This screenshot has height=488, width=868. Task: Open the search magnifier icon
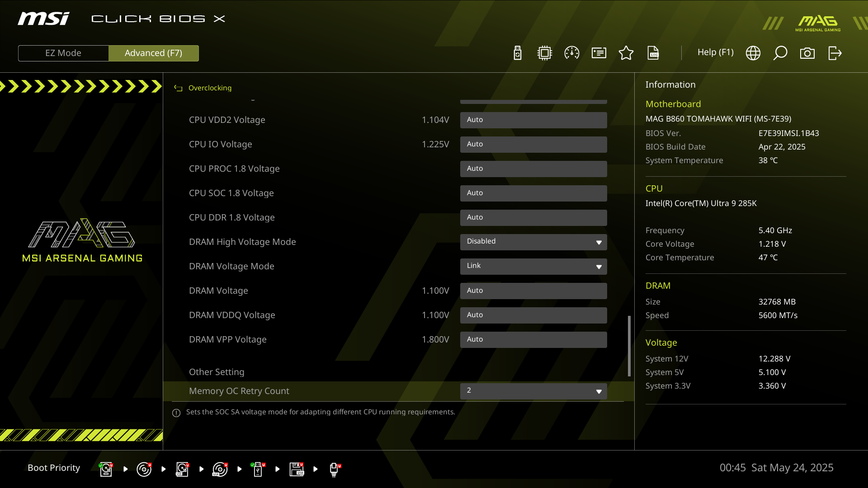[780, 53]
